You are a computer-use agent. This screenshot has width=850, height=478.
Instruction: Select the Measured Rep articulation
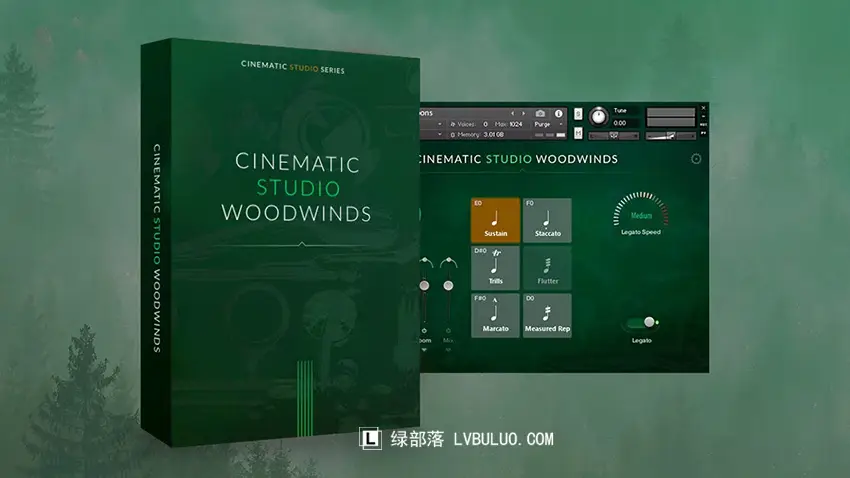(x=547, y=315)
